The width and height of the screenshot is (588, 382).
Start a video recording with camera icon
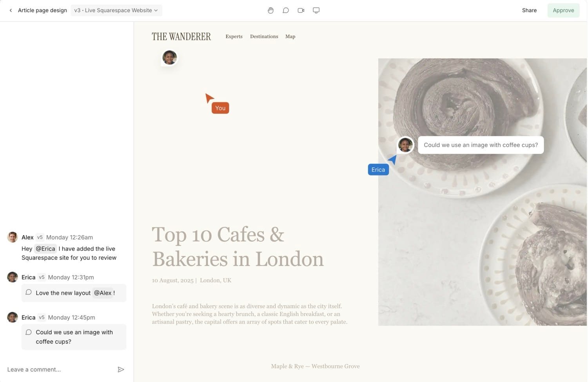pos(301,11)
